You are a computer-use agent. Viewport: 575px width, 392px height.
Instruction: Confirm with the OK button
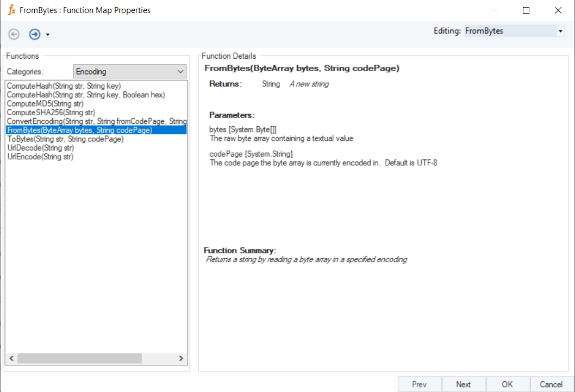point(507,384)
